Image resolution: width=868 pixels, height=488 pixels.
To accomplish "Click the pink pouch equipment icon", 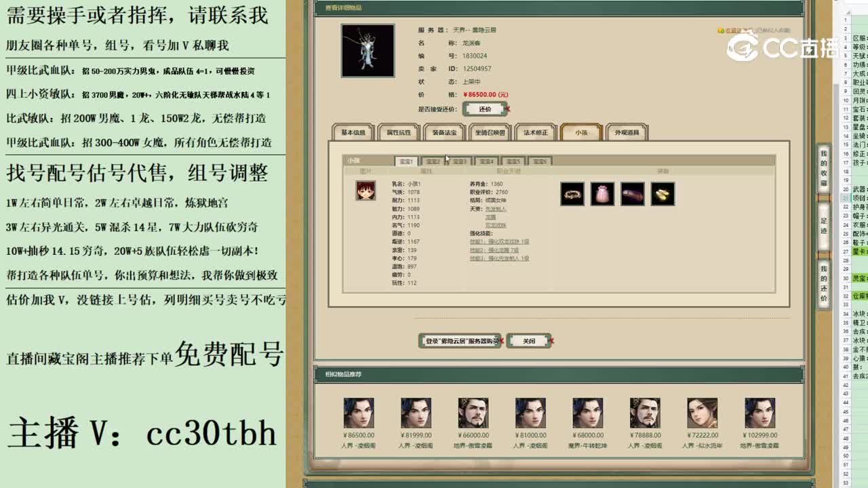I will tap(604, 195).
